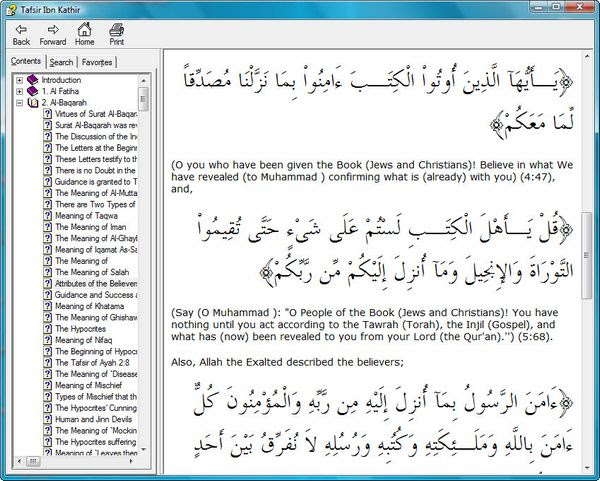This screenshot has height=481, width=600.
Task: Click the contents horizontal scroll right arrow
Action: click(131, 461)
